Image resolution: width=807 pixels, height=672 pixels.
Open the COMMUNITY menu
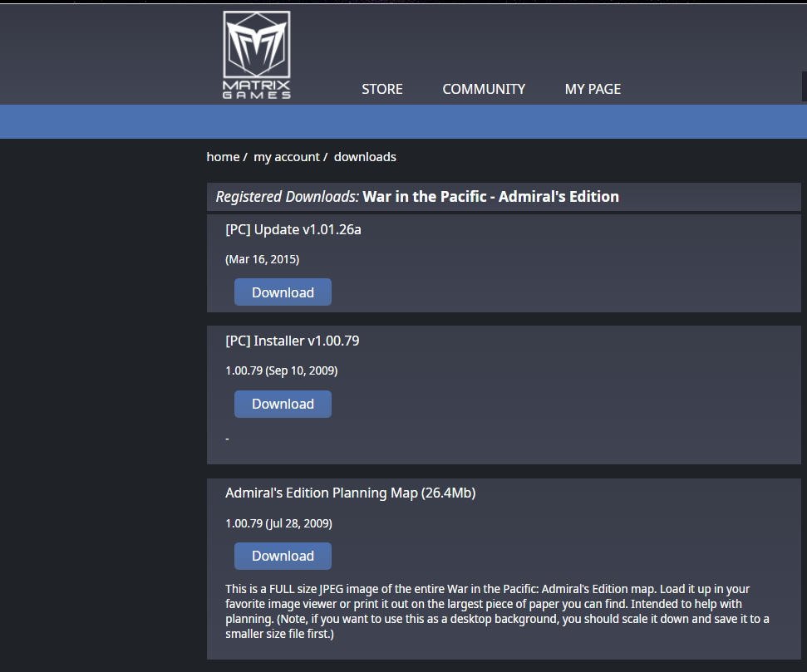click(x=484, y=89)
